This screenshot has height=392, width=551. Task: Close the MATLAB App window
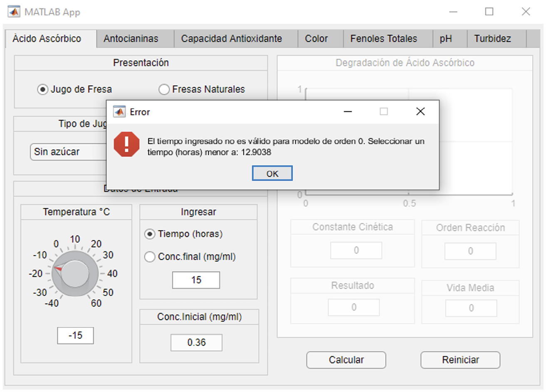point(526,12)
